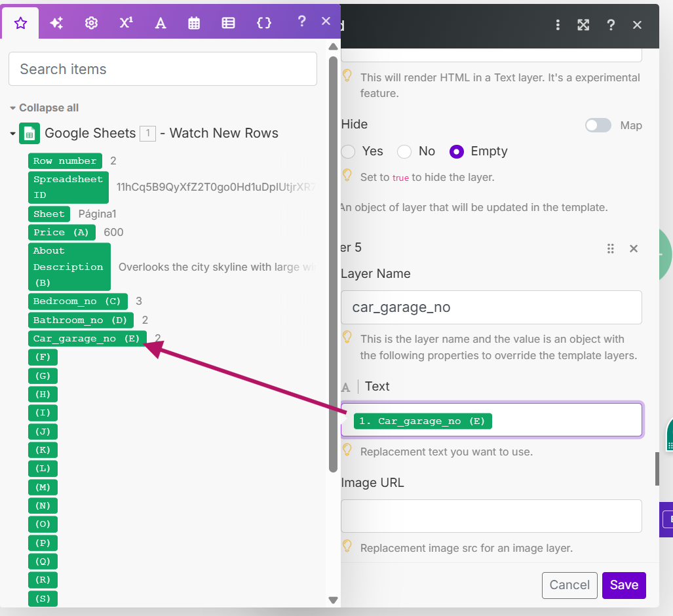The width and height of the screenshot is (673, 616).
Task: Insert the Bedroom_no (C) variable
Action: pyautogui.click(x=78, y=301)
